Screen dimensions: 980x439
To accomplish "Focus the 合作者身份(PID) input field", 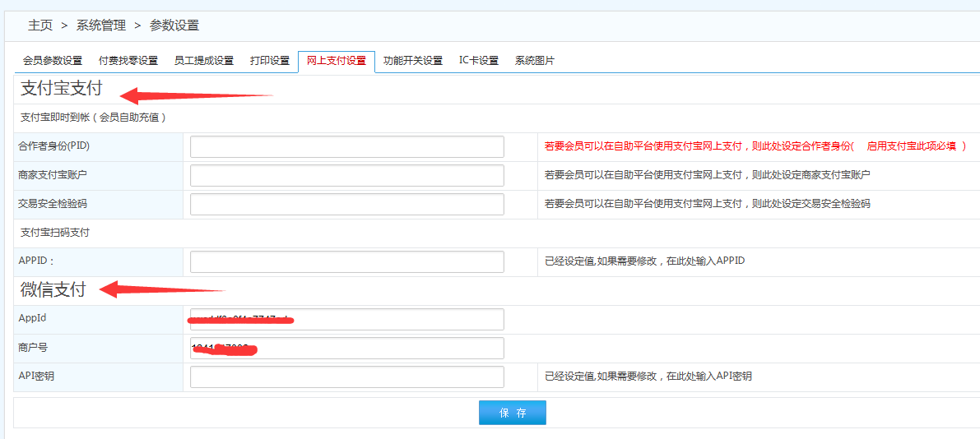I will [346, 146].
